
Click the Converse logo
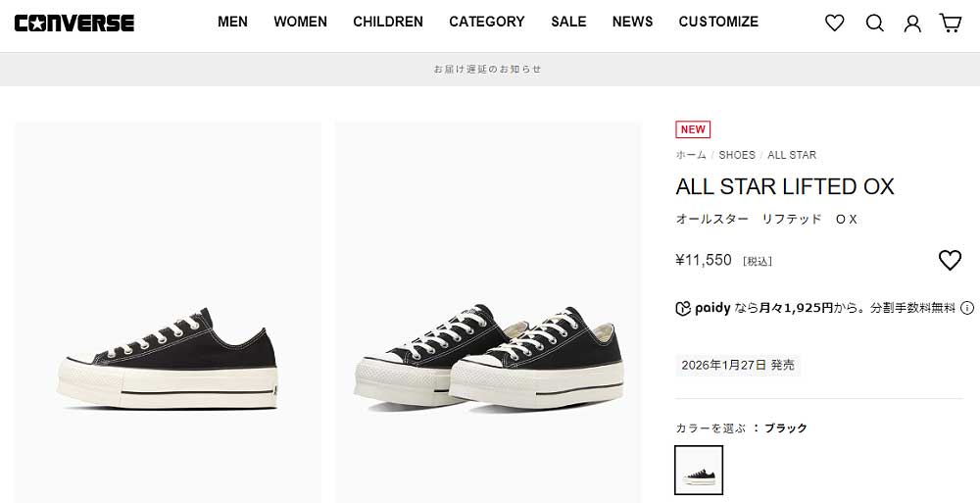coord(74,23)
